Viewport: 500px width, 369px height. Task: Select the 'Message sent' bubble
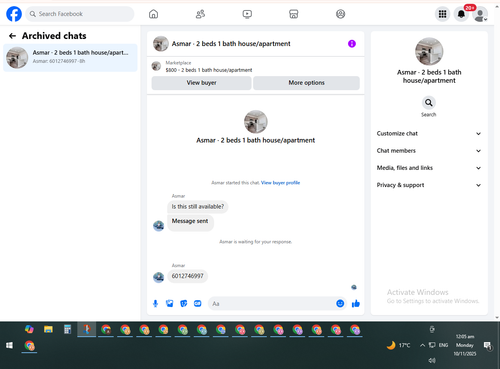[x=190, y=222]
